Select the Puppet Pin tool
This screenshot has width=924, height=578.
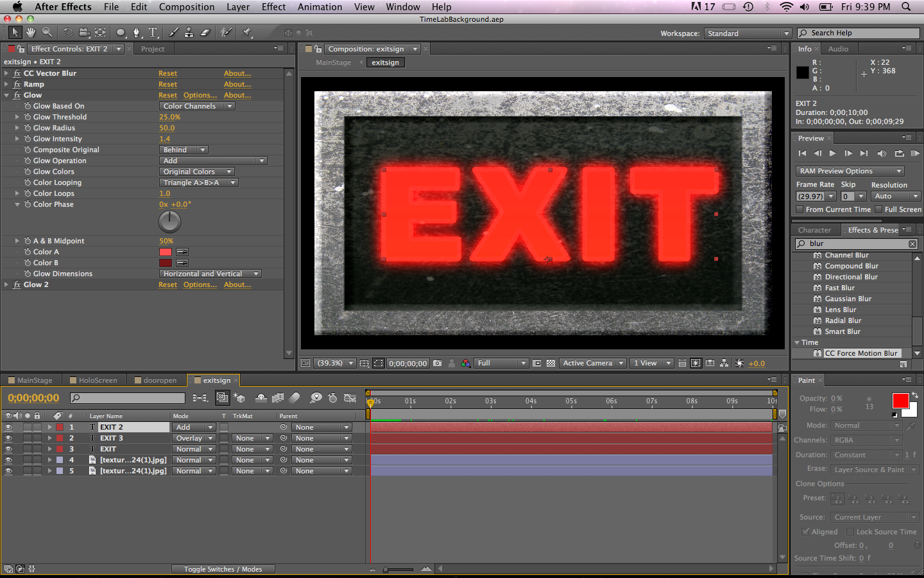click(x=247, y=32)
